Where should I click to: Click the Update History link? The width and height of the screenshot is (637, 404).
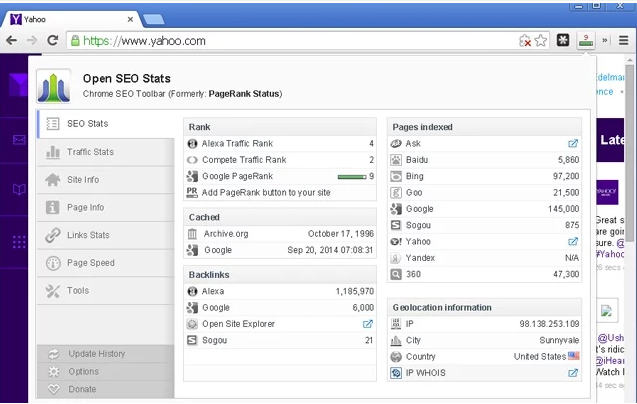pyautogui.click(x=97, y=354)
